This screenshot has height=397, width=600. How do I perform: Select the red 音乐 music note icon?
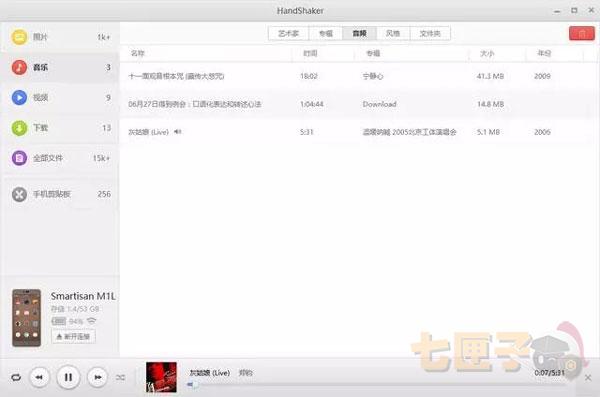click(19, 67)
